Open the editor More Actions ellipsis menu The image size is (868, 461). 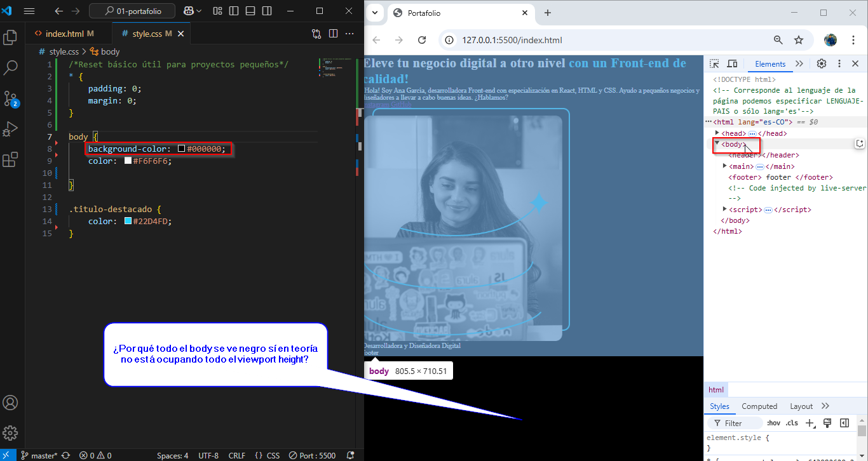coord(349,34)
